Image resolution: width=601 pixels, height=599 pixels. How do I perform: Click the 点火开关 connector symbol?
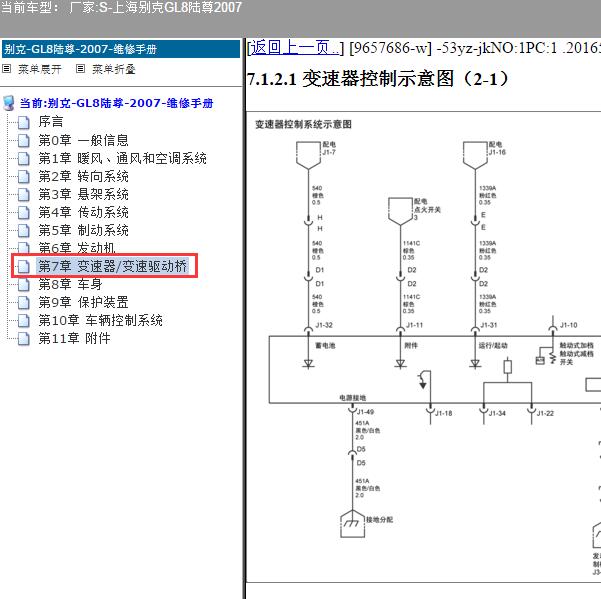pyautogui.click(x=400, y=211)
